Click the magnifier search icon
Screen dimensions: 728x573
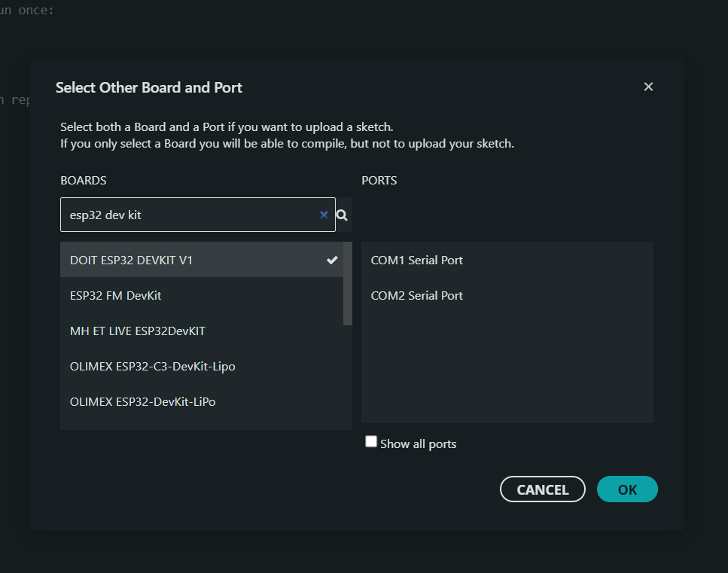point(342,215)
